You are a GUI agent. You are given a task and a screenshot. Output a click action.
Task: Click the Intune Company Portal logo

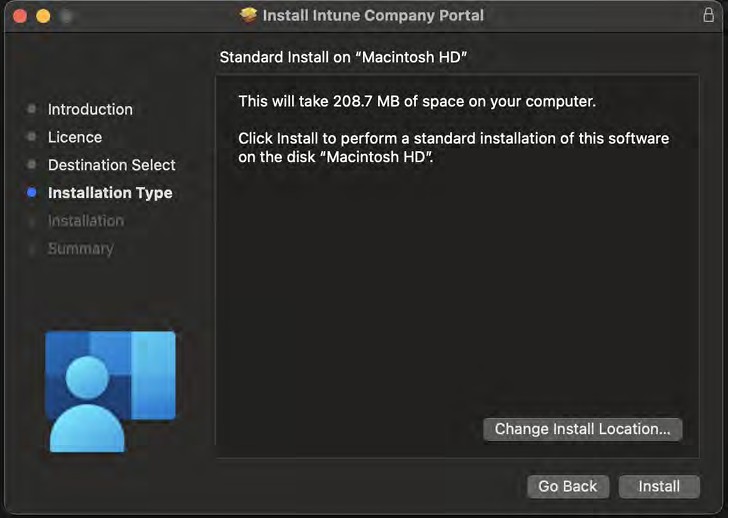point(110,390)
